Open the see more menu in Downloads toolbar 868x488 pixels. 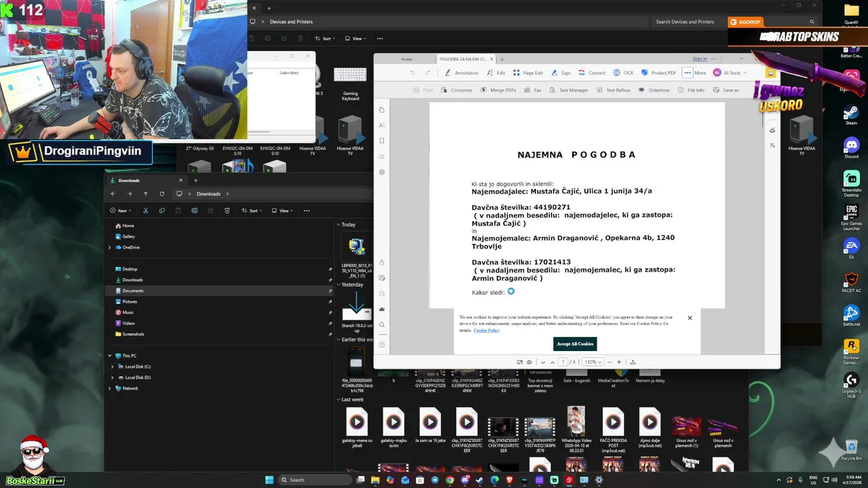[307, 211]
